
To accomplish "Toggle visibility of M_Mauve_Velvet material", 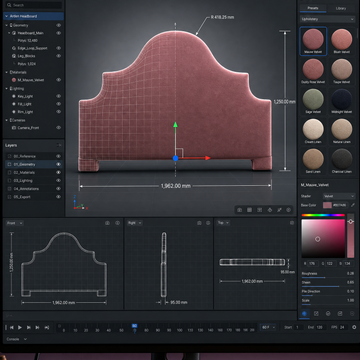I will pos(59,80).
